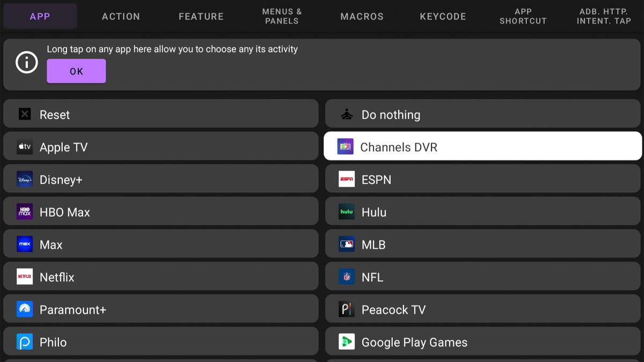Select Disney+ text in list

[x=61, y=180]
